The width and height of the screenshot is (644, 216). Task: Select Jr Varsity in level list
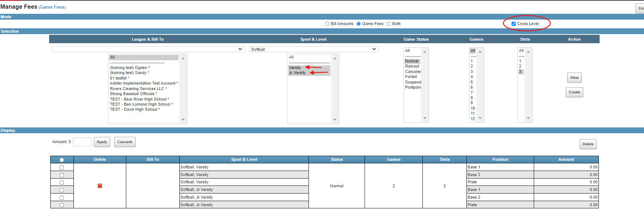pyautogui.click(x=297, y=73)
